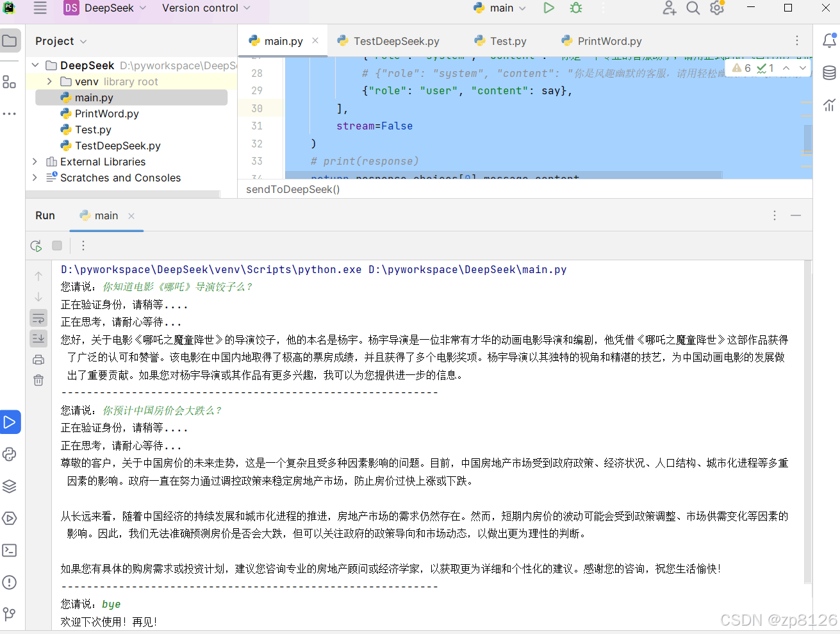Image resolution: width=840 pixels, height=634 pixels.
Task: Open the Services tool window icon
Action: 10,518
